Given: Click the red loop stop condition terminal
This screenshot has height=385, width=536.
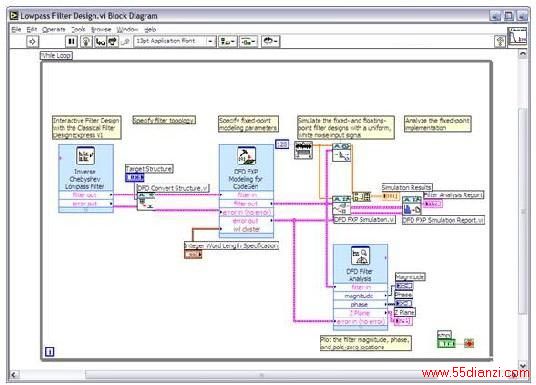Looking at the screenshot, I should tap(469, 343).
